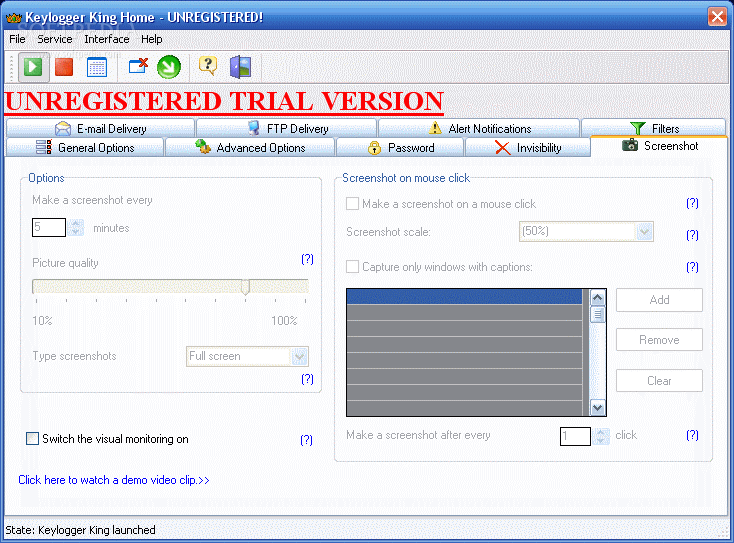Go to the Password tab
Viewport: 734px width, 543px height.
coord(400,147)
